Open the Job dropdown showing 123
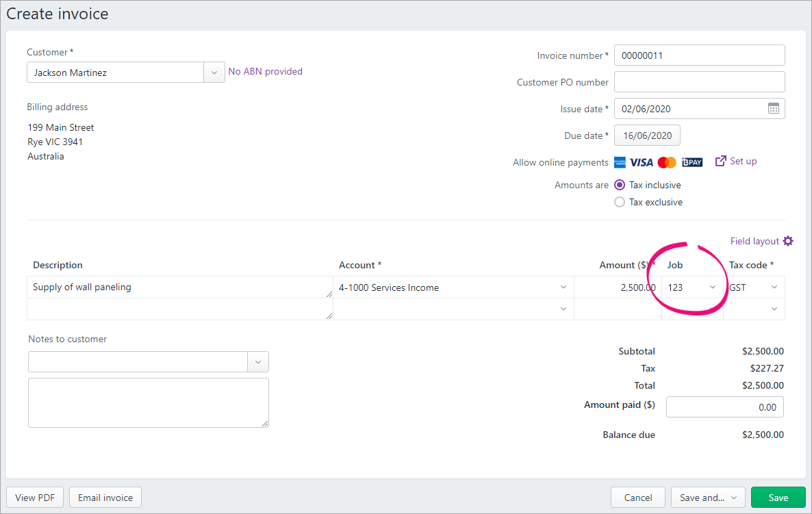 712,287
